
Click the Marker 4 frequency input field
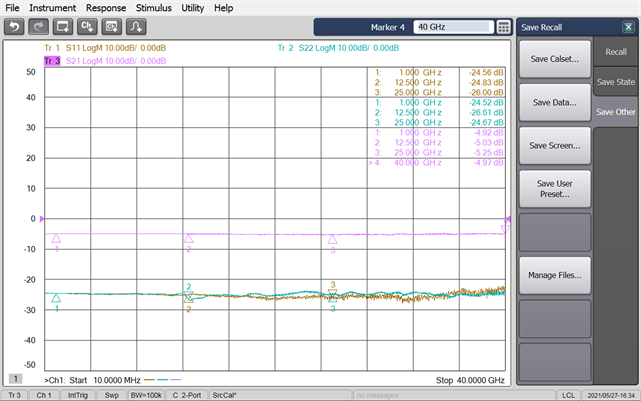[x=453, y=27]
